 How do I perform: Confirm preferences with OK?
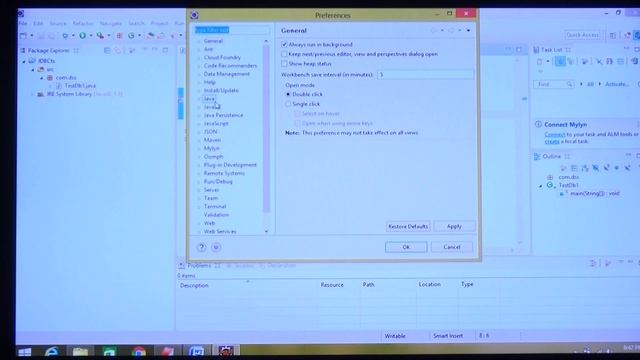click(x=406, y=247)
